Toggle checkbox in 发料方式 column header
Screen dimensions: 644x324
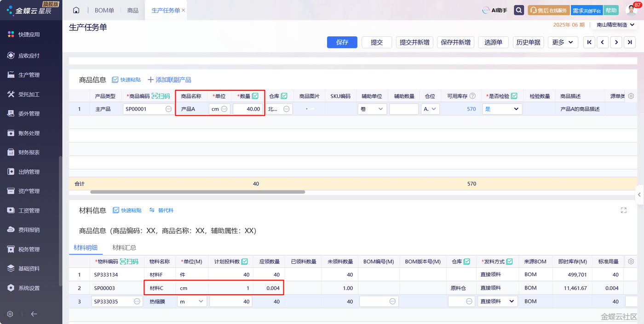[510, 261]
